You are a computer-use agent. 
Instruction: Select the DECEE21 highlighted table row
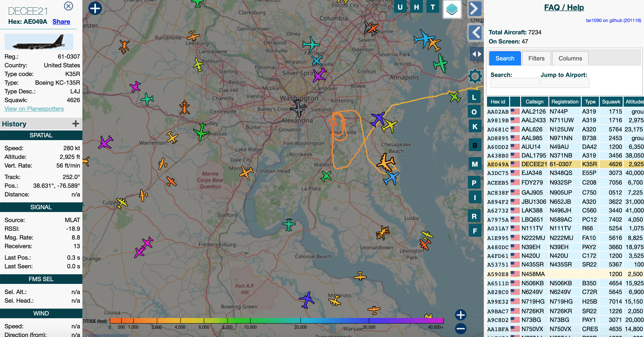point(565,164)
